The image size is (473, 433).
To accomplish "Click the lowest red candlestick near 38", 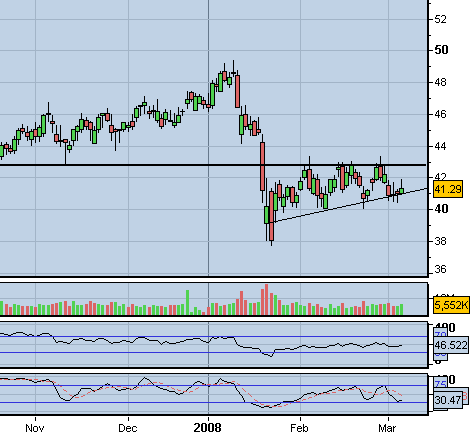I will click(x=271, y=216).
